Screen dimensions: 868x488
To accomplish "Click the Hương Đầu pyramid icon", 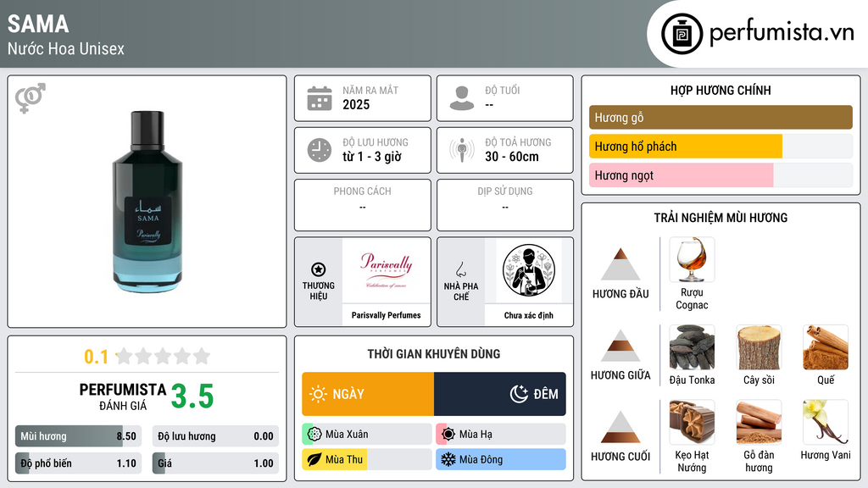I will tap(620, 264).
